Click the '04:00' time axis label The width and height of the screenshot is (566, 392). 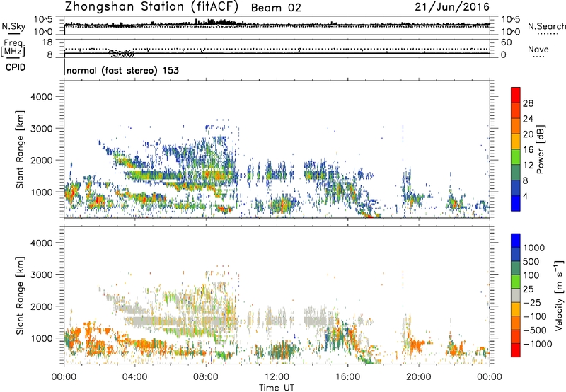pos(134,377)
